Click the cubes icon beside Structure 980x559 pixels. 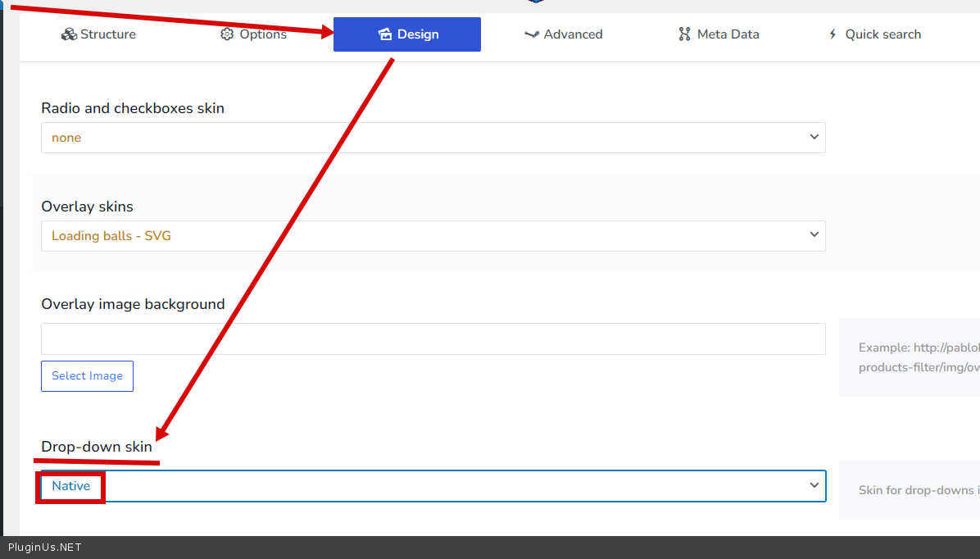(x=69, y=34)
